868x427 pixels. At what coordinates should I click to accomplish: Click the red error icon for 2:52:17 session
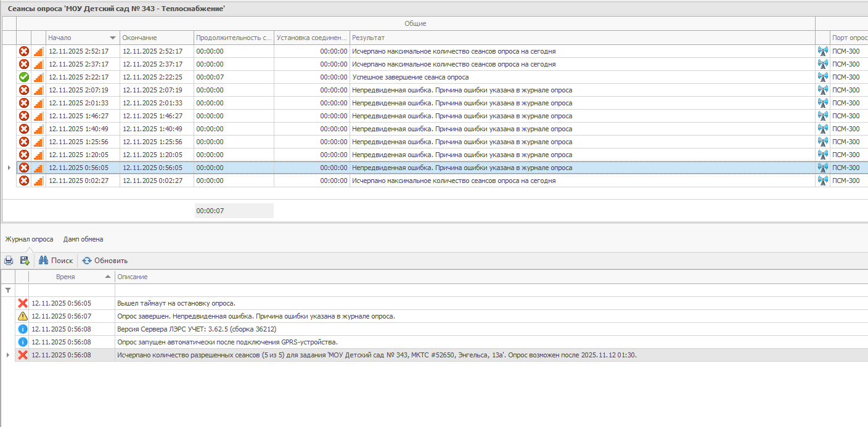[24, 51]
